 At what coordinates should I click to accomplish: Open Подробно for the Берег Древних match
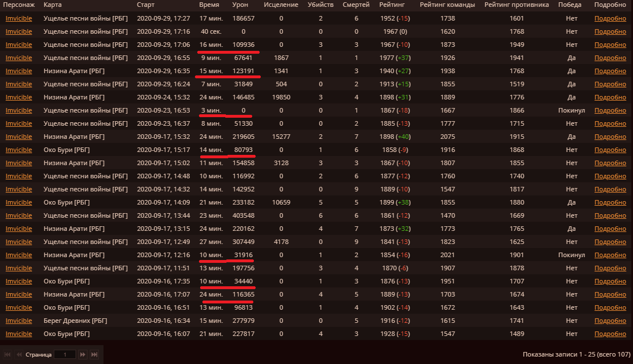click(610, 321)
